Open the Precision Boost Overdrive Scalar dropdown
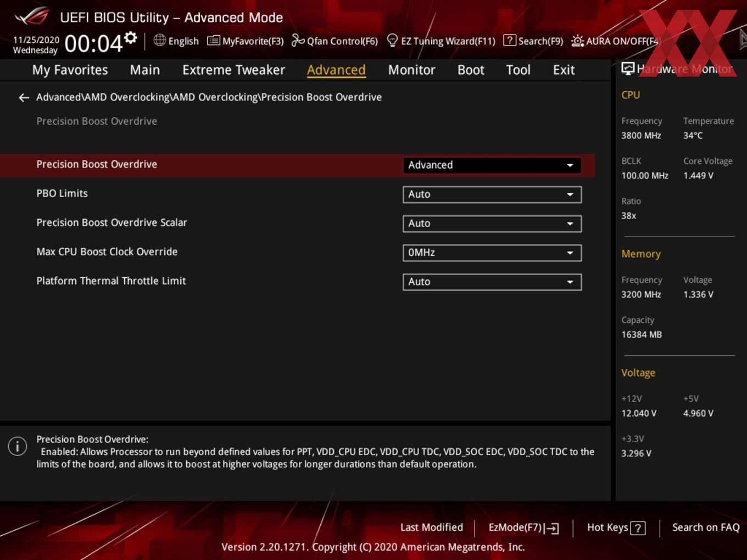 pos(492,223)
